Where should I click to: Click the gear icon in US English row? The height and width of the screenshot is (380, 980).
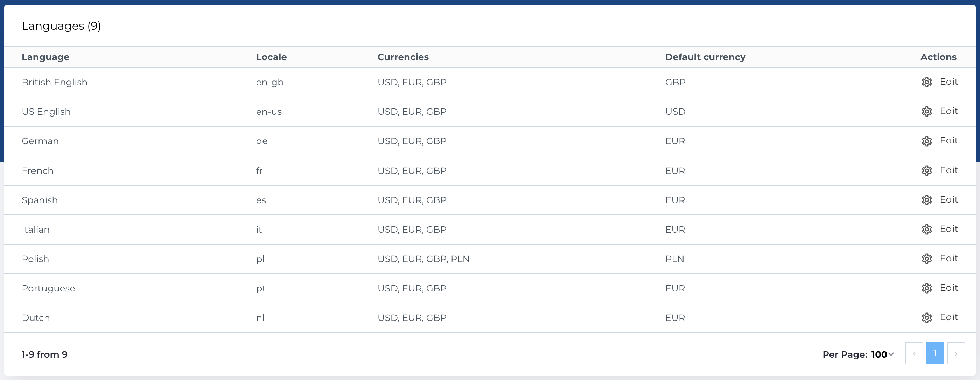926,112
